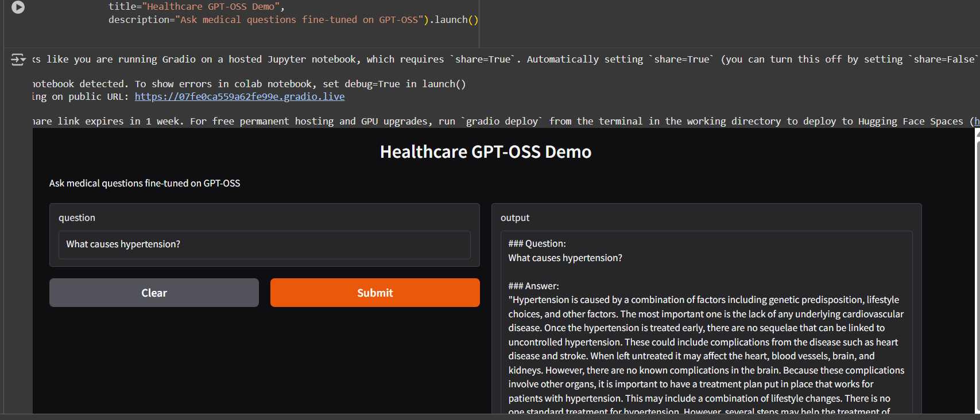Open the Hugging Face Spaces link at line end
This screenshot has height=420, width=980.
click(x=977, y=121)
